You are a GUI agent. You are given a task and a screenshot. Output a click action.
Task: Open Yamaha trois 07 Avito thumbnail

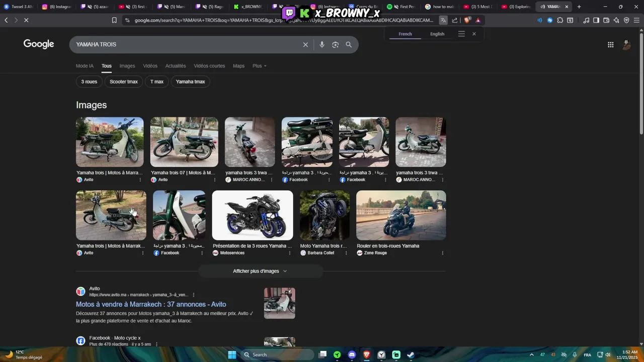pyautogui.click(x=184, y=142)
